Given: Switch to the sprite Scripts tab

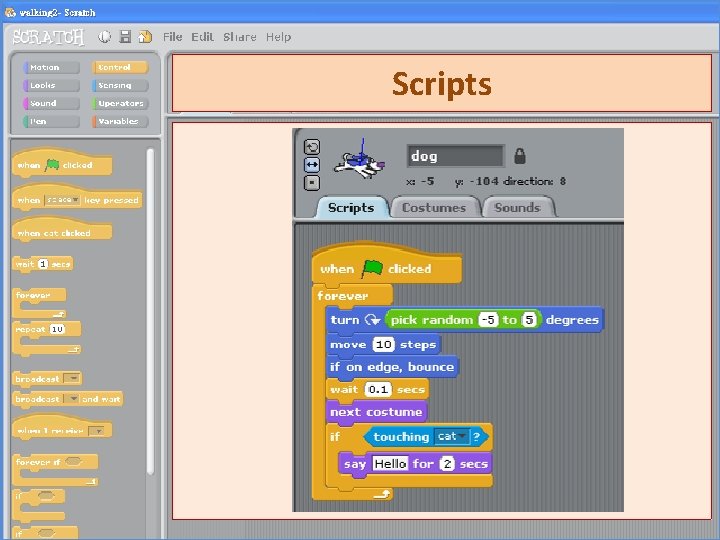Looking at the screenshot, I should (351, 208).
